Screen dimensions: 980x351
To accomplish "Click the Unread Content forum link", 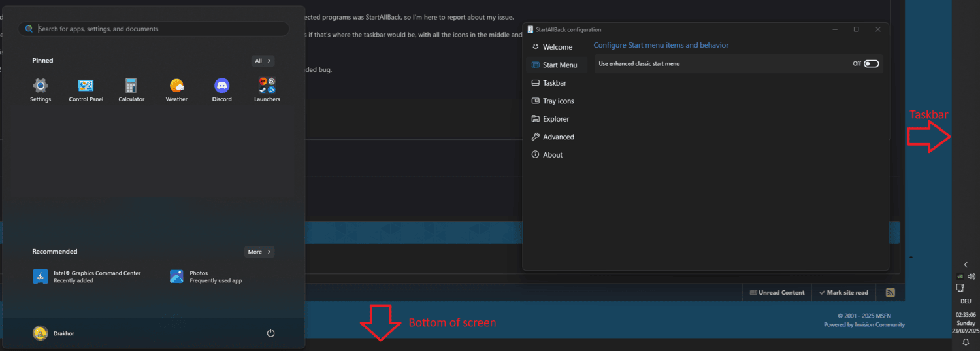I will tap(777, 292).
